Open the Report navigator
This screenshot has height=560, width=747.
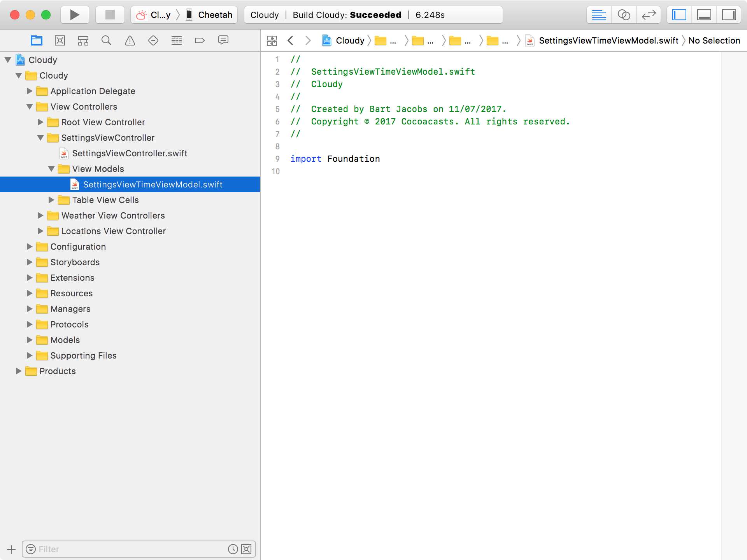point(223,40)
